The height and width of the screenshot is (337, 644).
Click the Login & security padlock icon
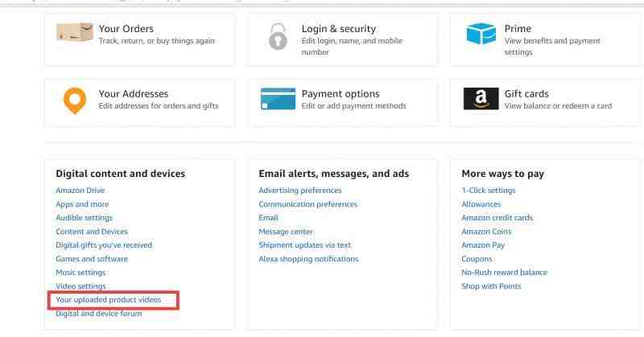coord(278,36)
